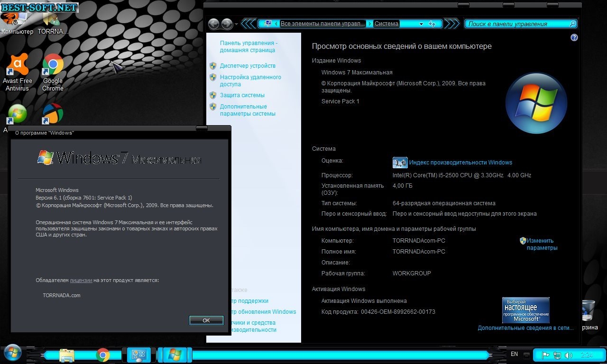Click the 2:24 taskbar clock

[x=587, y=355]
